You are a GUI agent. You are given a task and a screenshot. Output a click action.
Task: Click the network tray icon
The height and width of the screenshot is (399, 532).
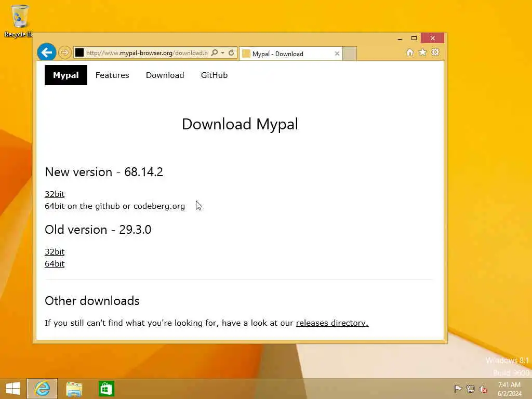tap(470, 389)
